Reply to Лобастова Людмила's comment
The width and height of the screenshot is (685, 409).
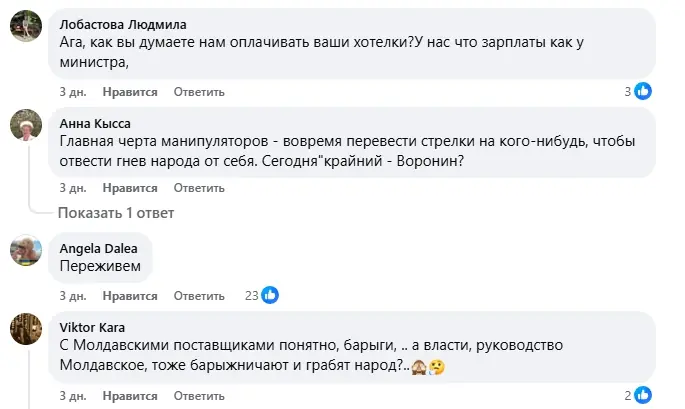point(199,92)
